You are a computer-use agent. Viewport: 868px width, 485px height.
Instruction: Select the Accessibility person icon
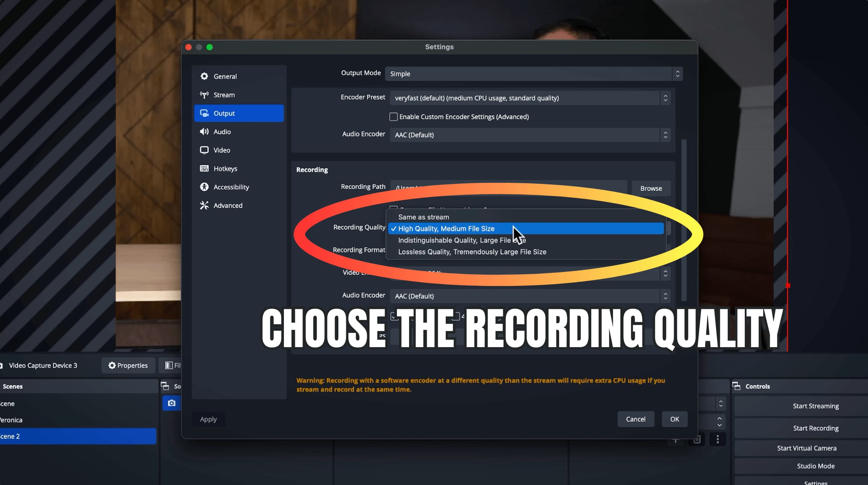pyautogui.click(x=204, y=187)
